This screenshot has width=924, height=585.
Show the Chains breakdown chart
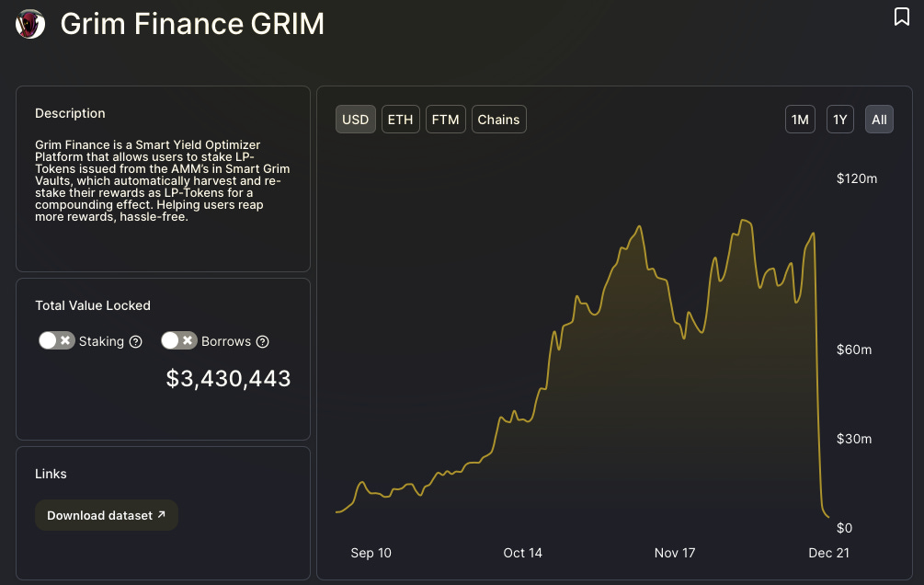[x=498, y=120]
